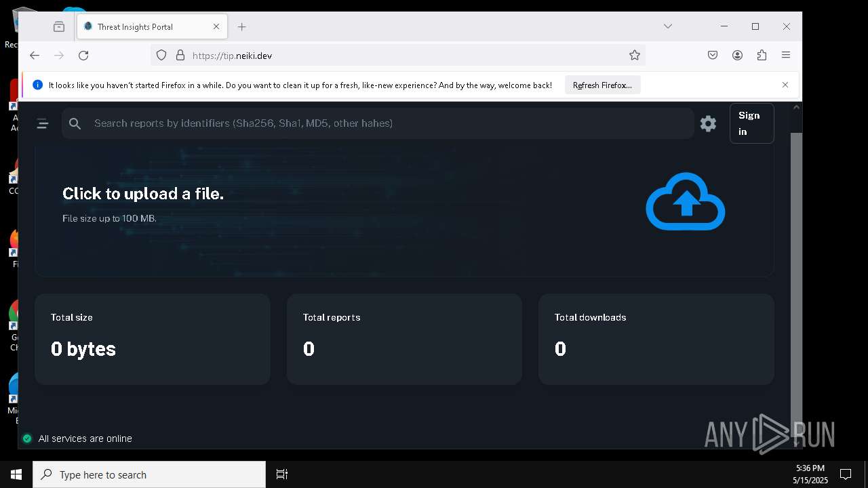Open a new browser tab
This screenshot has height=488, width=868.
coord(242,27)
